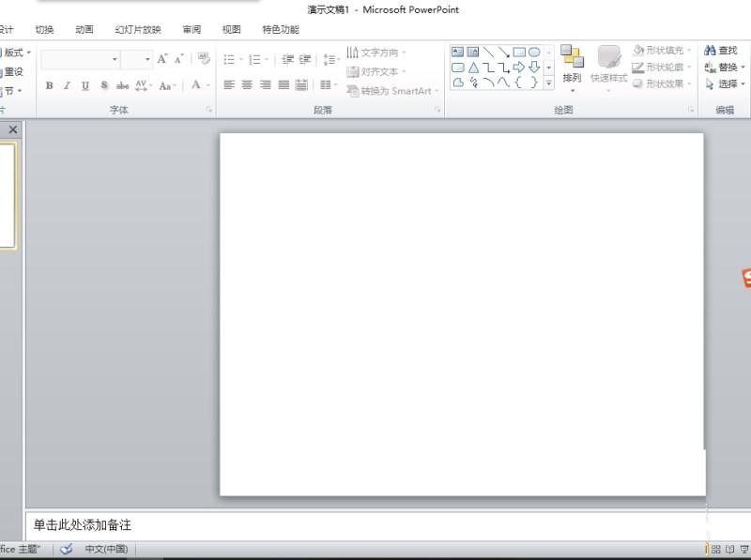The height and width of the screenshot is (560, 751).
Task: Choose the right arrow shape
Action: click(x=518, y=68)
